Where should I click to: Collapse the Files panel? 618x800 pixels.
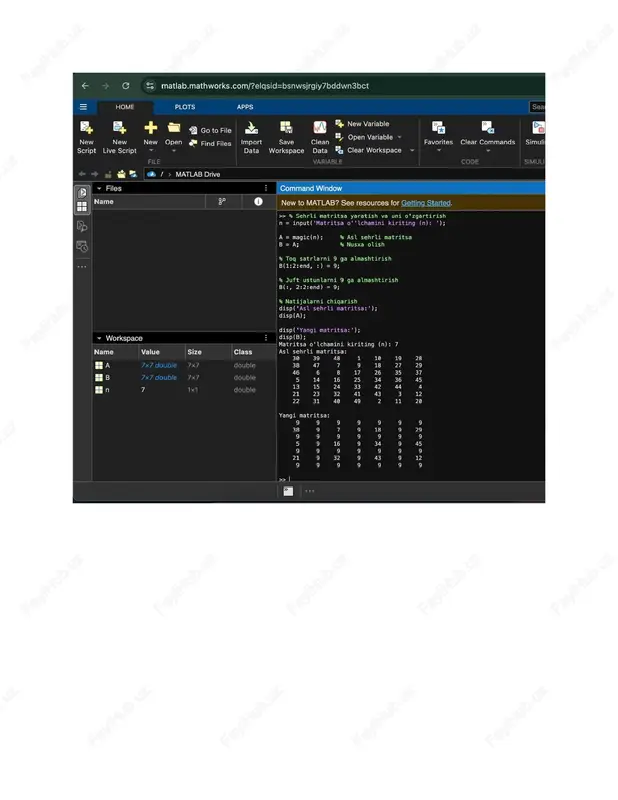pos(100,188)
